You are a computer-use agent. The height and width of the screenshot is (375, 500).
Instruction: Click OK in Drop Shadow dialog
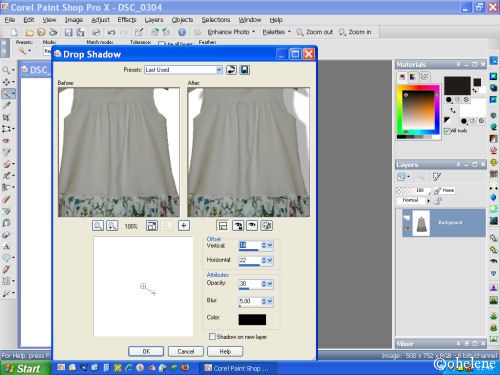point(146,351)
